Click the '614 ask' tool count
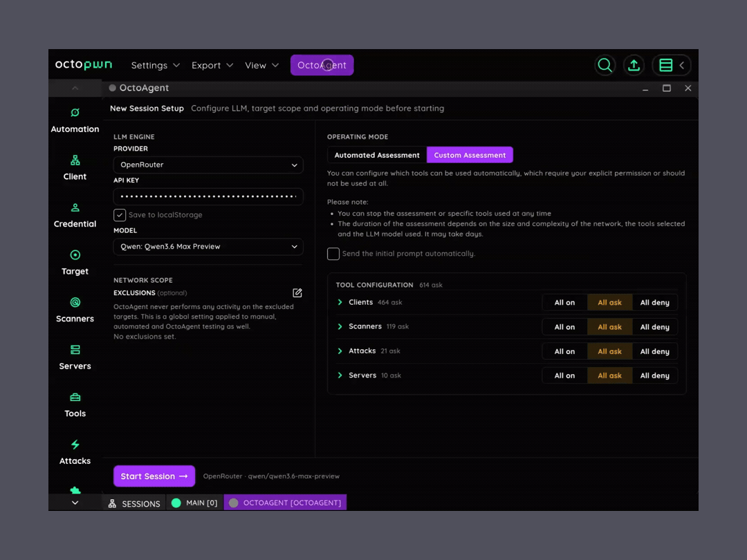This screenshot has height=560, width=747. coord(431,286)
